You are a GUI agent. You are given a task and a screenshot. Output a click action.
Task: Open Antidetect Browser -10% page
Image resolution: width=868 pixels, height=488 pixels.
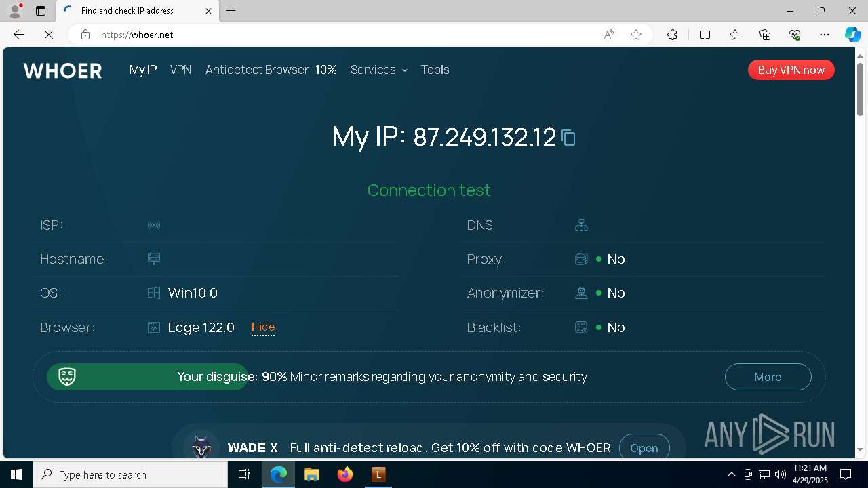click(271, 70)
